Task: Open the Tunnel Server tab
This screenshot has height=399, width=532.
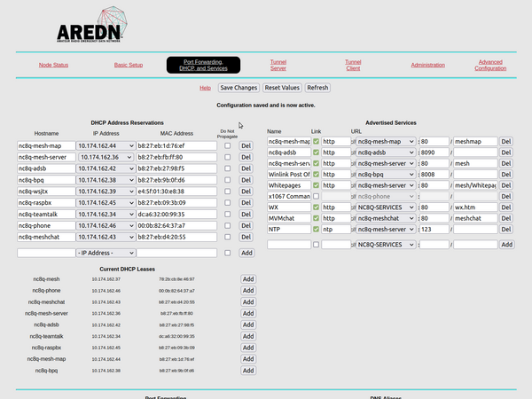Action: pos(278,65)
